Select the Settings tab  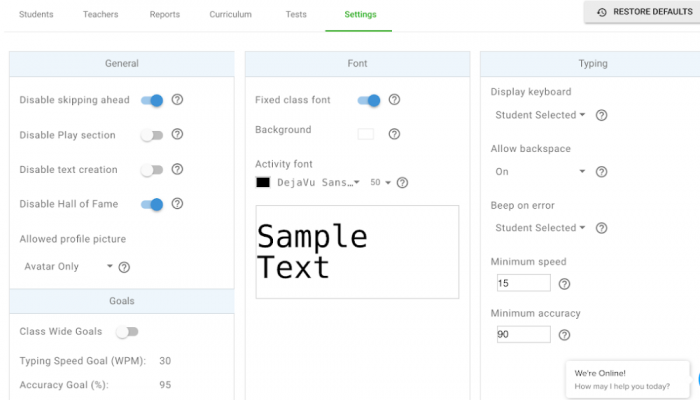tap(360, 14)
